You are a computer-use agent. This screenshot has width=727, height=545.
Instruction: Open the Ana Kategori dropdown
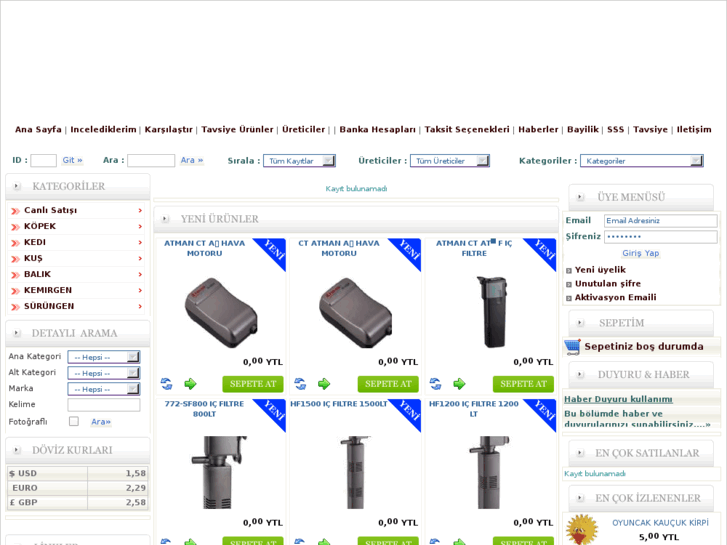coord(104,357)
